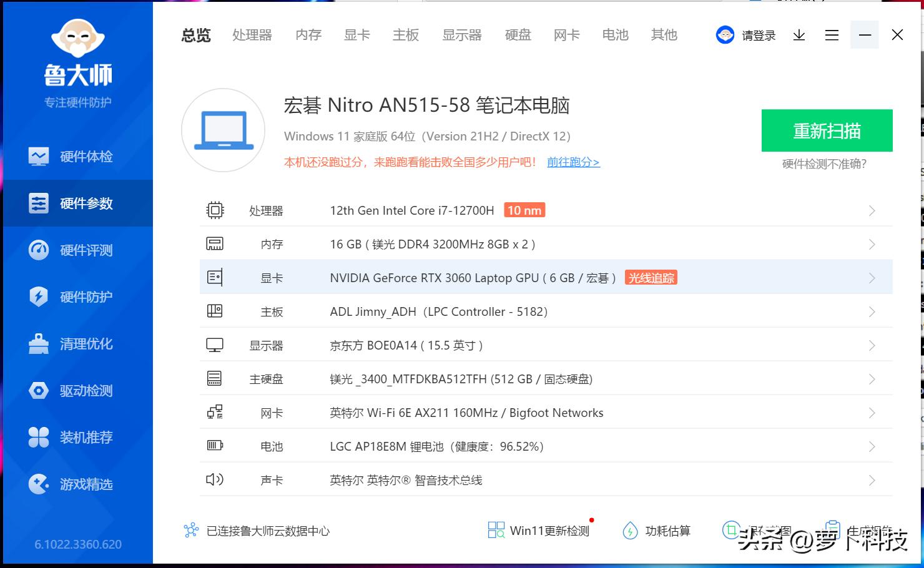Switch to the 内存 tab

coord(308,35)
